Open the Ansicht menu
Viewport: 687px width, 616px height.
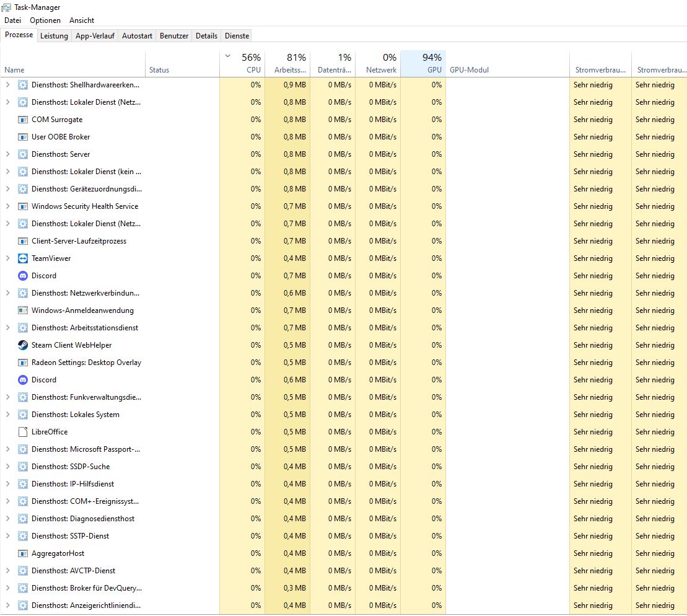(x=82, y=20)
